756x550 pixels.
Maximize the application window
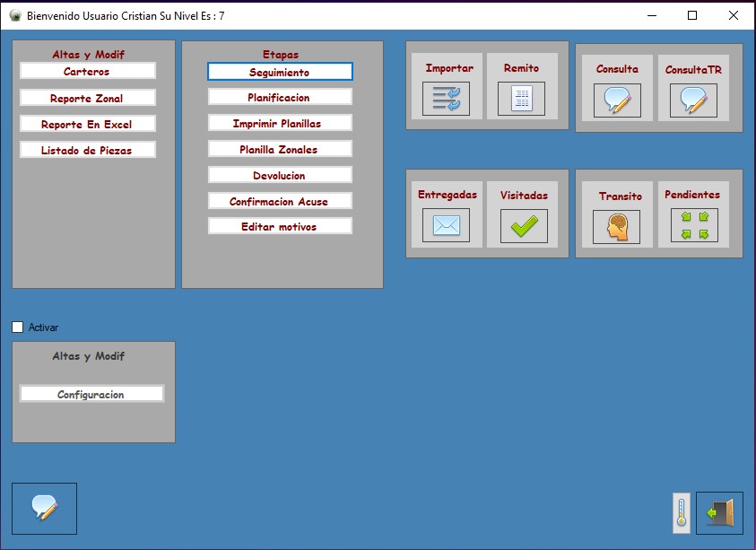click(x=692, y=15)
